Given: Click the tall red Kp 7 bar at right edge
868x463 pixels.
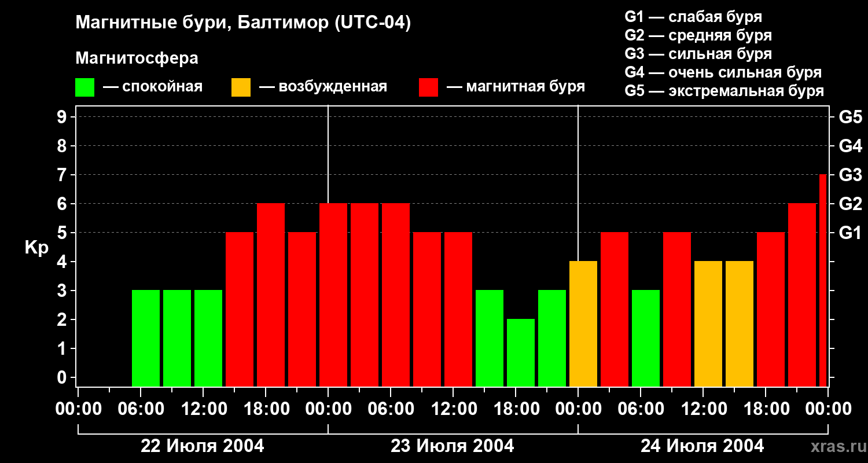Looking at the screenshot, I should coord(823,280).
